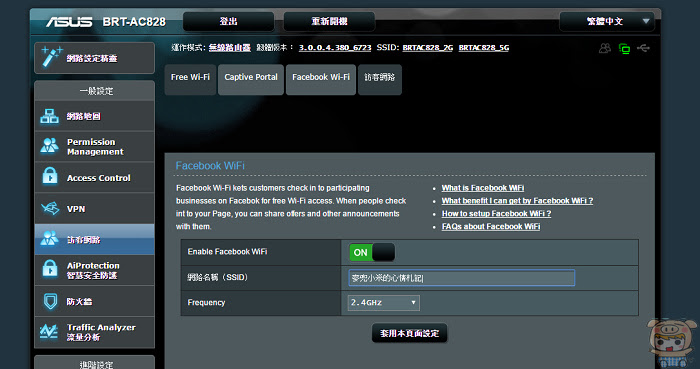Click the apply page settings button
700x369 pixels.
(x=409, y=333)
